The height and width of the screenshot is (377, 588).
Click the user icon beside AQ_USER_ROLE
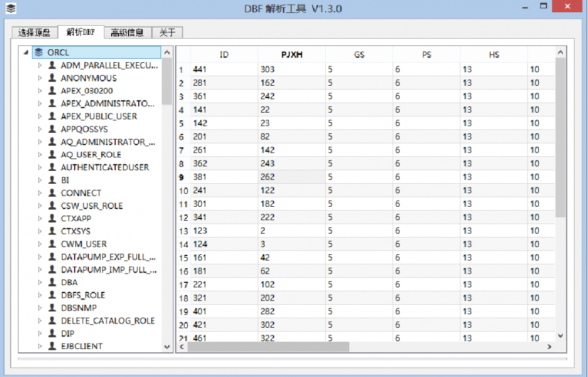pyautogui.click(x=52, y=154)
